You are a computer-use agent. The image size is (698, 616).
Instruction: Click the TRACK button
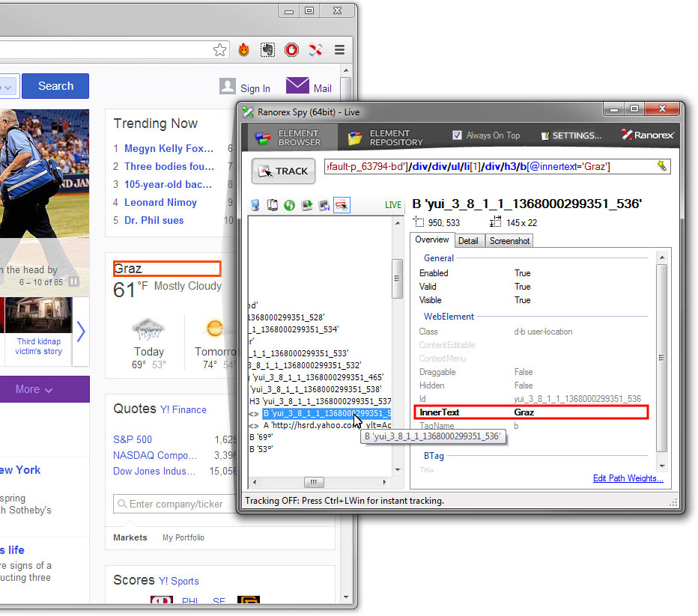[x=284, y=171]
